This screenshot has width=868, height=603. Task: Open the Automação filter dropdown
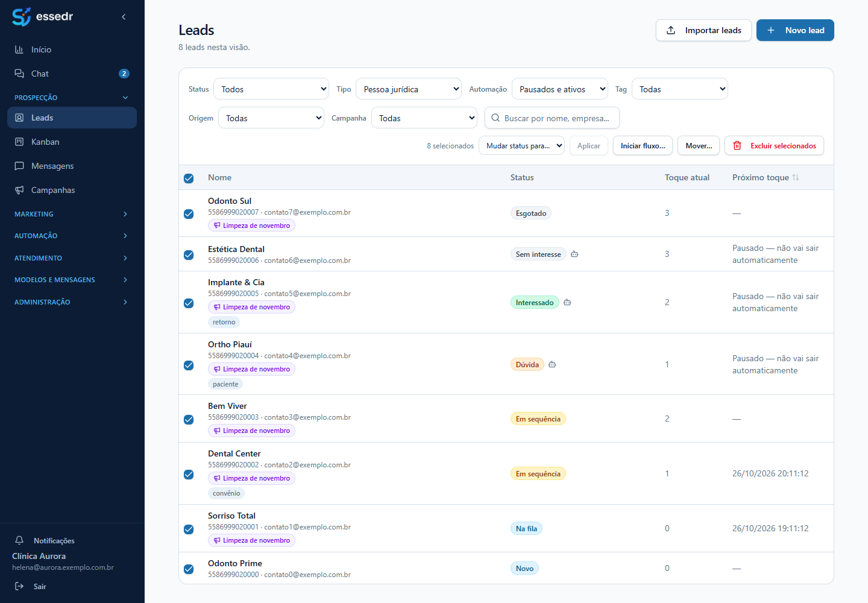560,89
